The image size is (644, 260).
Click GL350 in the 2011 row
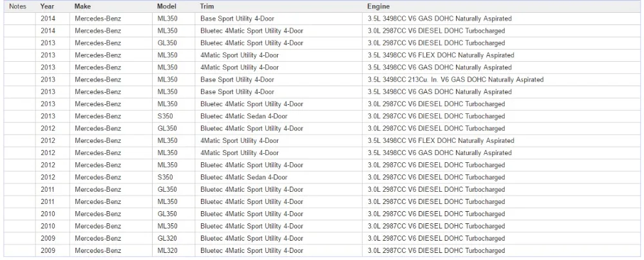[x=167, y=190]
